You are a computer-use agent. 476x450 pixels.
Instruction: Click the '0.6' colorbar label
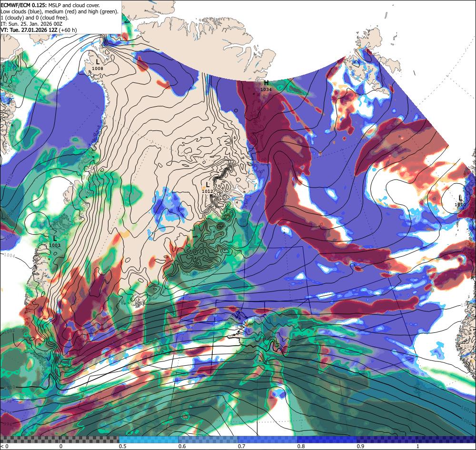[x=182, y=446]
